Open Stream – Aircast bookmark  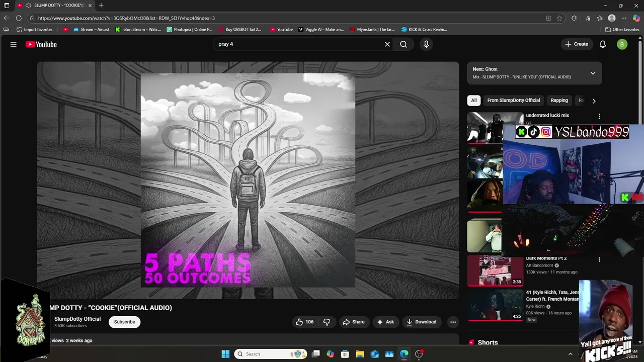tap(93, 29)
